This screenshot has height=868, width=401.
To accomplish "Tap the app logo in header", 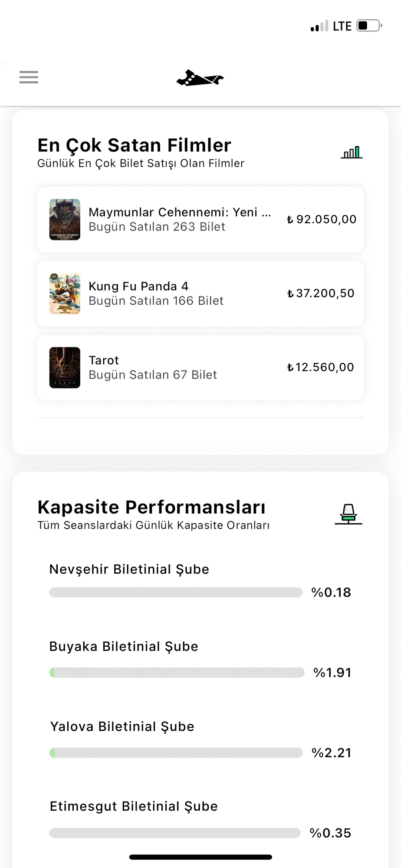I will (200, 79).
